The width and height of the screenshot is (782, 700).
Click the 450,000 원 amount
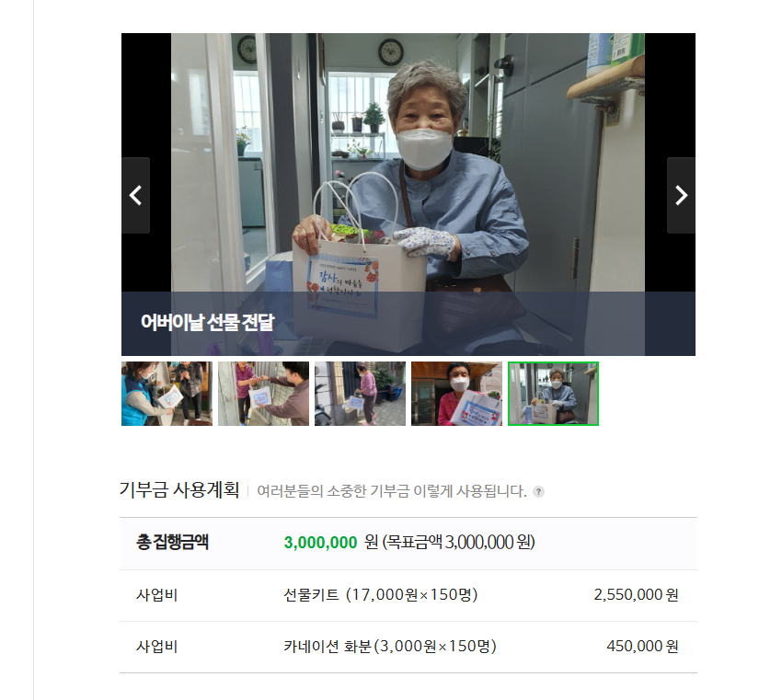pos(642,647)
